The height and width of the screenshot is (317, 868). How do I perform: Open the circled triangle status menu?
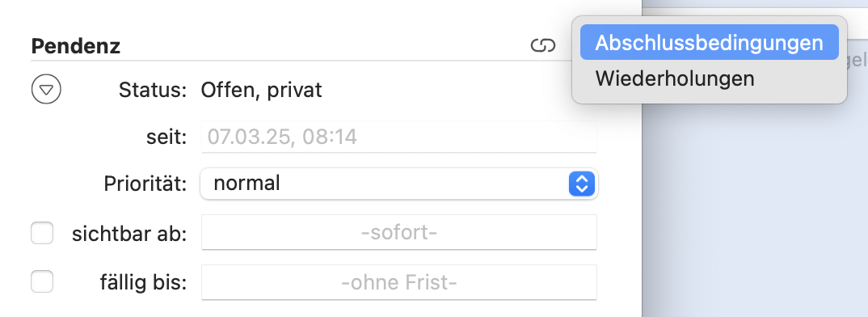pos(46,90)
